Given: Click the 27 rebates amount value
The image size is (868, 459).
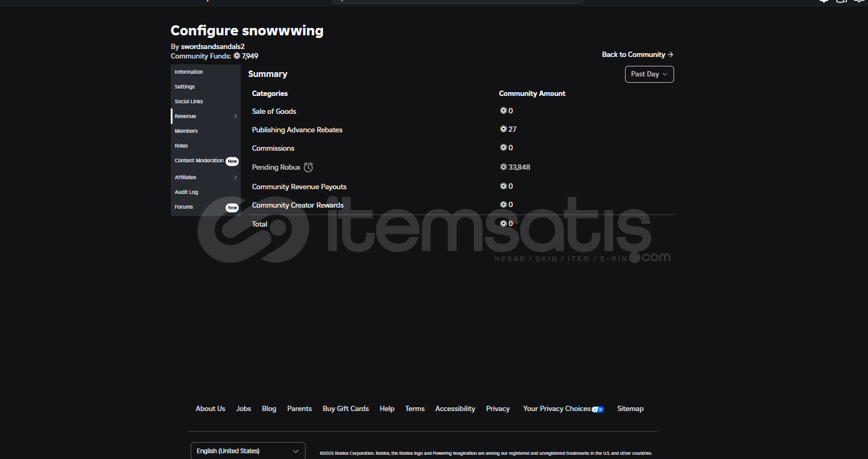Looking at the screenshot, I should click(x=512, y=129).
